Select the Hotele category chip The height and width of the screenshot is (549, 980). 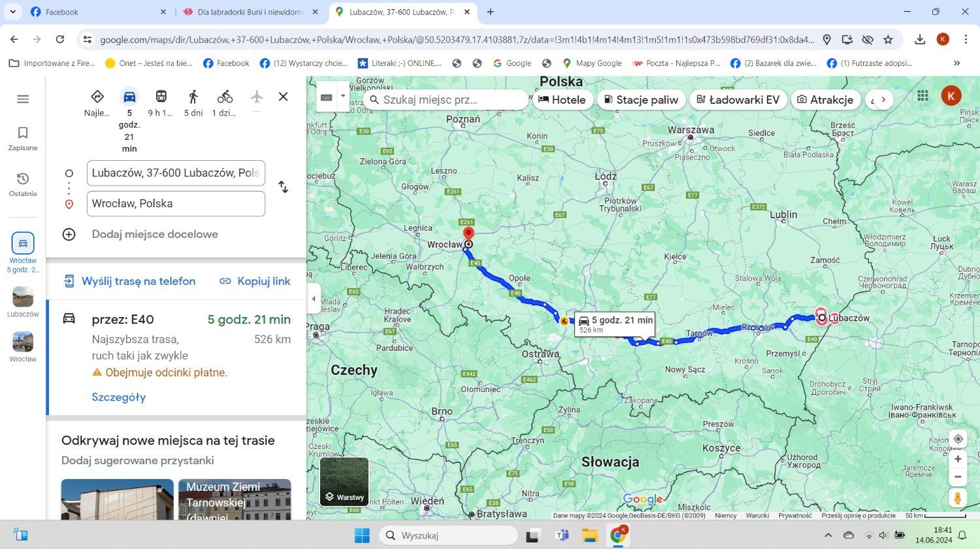tap(563, 99)
